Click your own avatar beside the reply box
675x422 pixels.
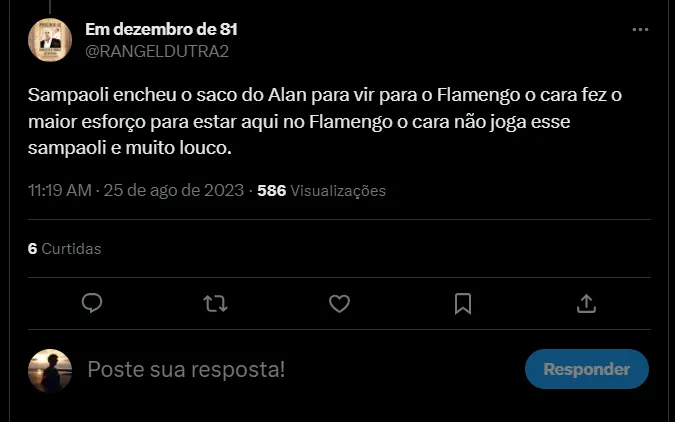[50, 371]
